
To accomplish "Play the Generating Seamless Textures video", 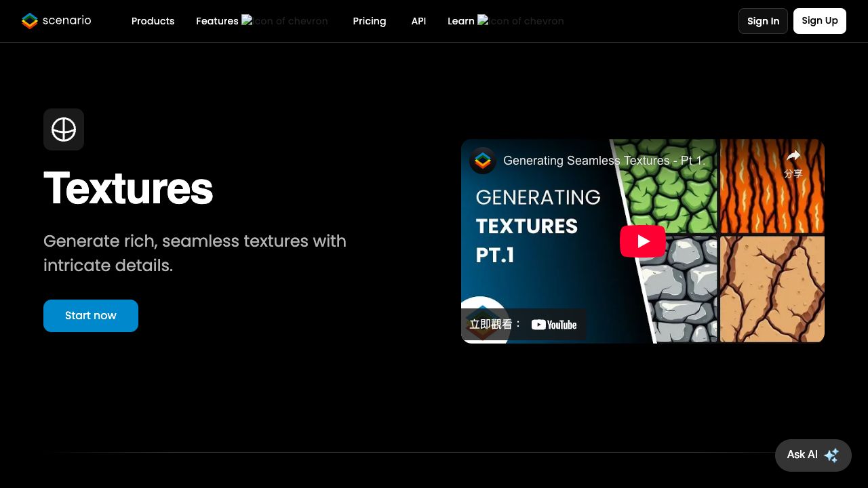I will pos(642,241).
